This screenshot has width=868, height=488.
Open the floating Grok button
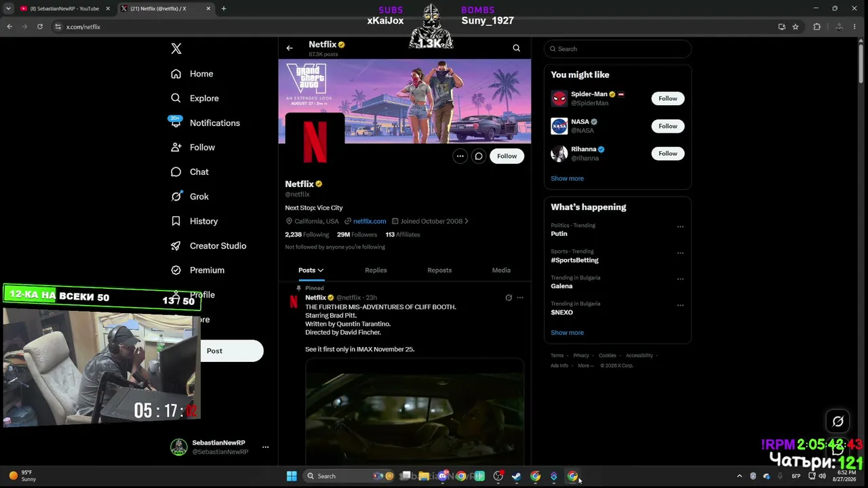coord(837,422)
